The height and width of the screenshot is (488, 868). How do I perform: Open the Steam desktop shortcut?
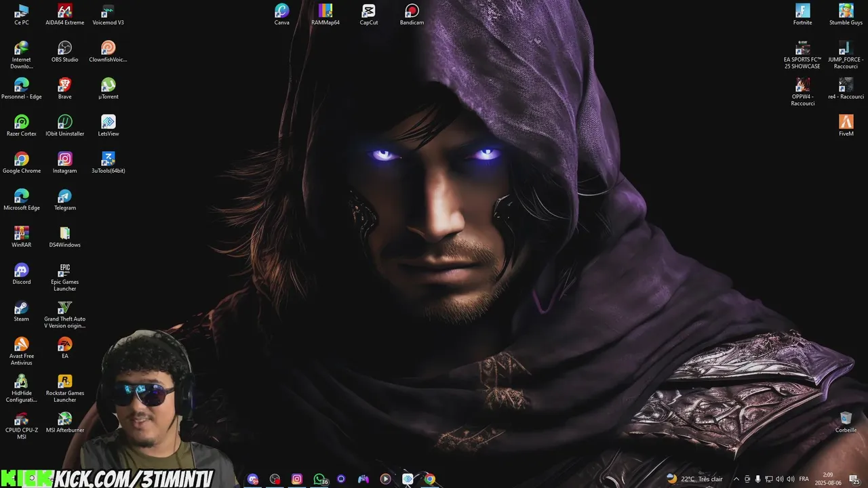(22, 311)
